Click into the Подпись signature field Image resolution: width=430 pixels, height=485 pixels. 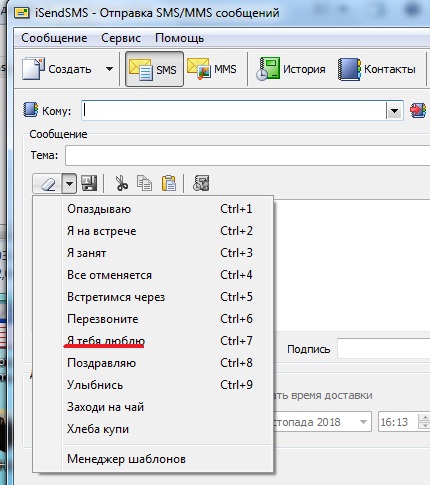pos(384,349)
